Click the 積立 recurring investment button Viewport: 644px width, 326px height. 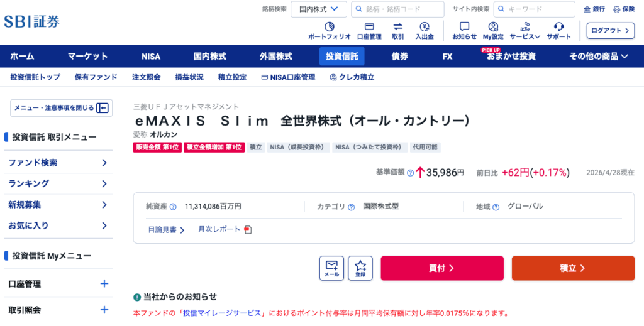(572, 268)
